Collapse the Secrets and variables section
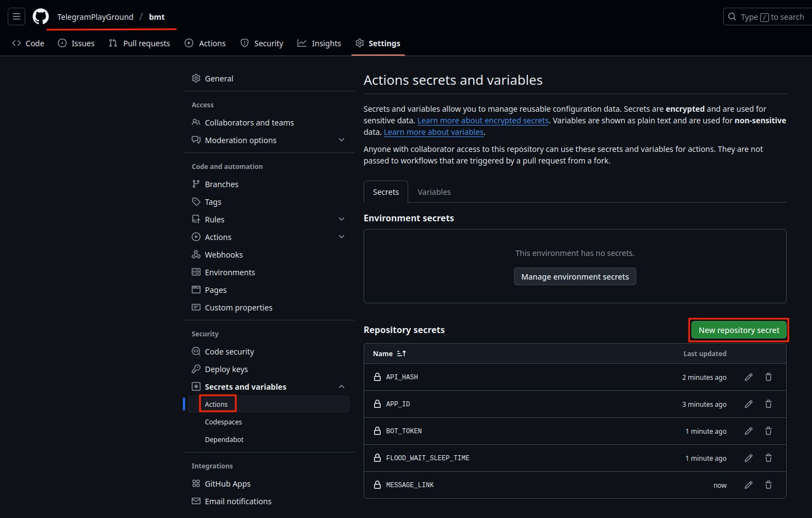This screenshot has width=812, height=518. coord(342,387)
